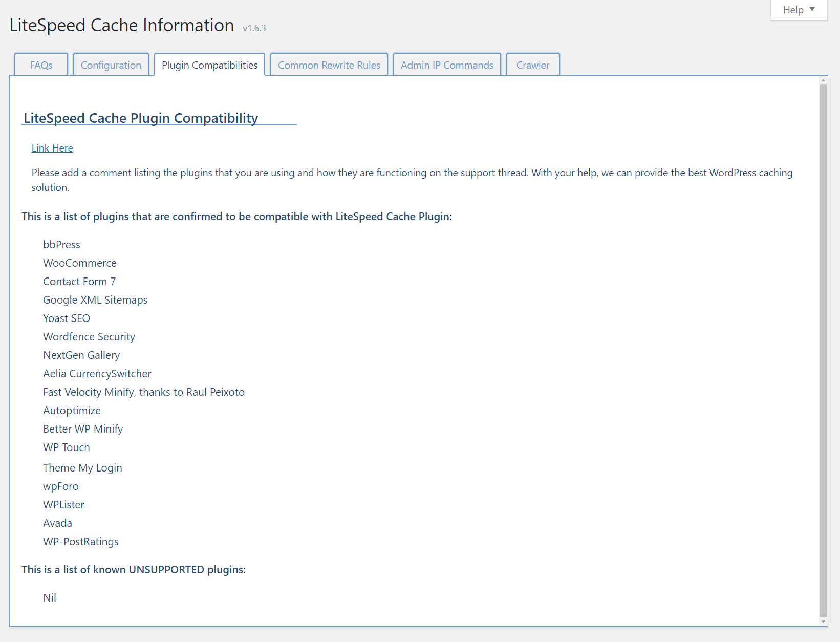Click the Autoptimize entry
Image resolution: width=840 pixels, height=642 pixels.
coord(72,411)
